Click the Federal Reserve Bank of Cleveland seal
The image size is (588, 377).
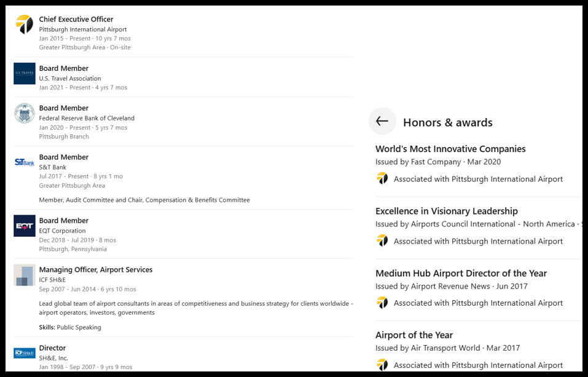pos(25,113)
